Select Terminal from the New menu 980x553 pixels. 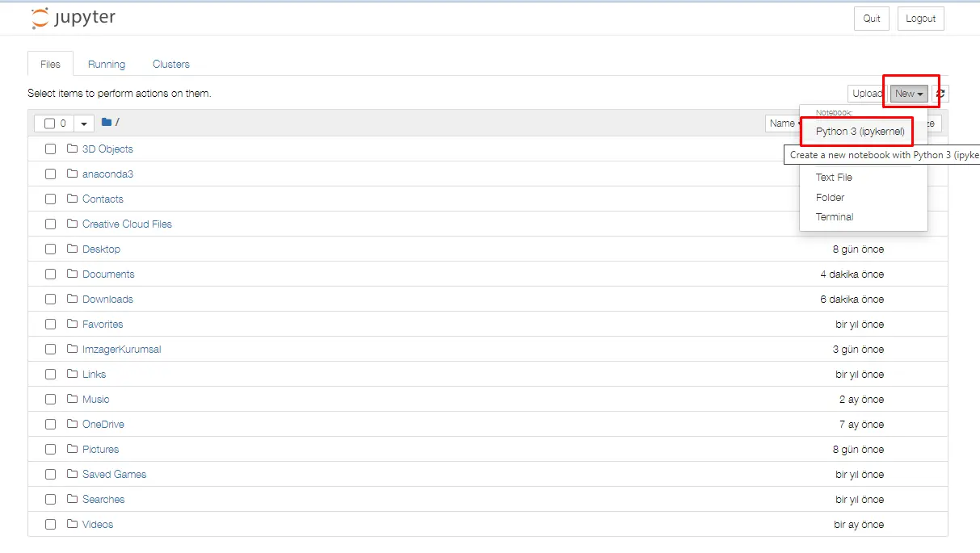click(x=835, y=217)
